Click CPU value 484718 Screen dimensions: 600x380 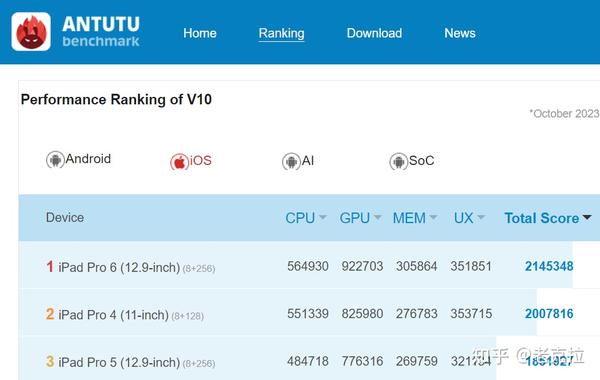308,361
